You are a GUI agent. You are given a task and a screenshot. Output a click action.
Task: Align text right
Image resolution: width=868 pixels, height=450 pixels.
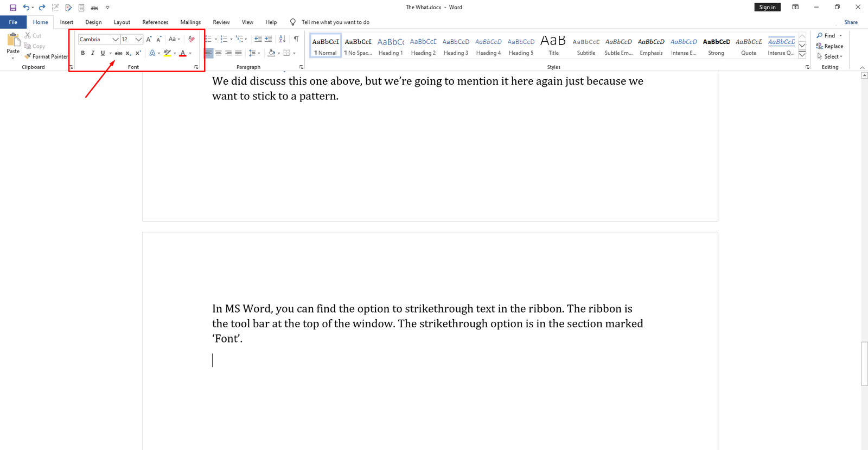(228, 53)
